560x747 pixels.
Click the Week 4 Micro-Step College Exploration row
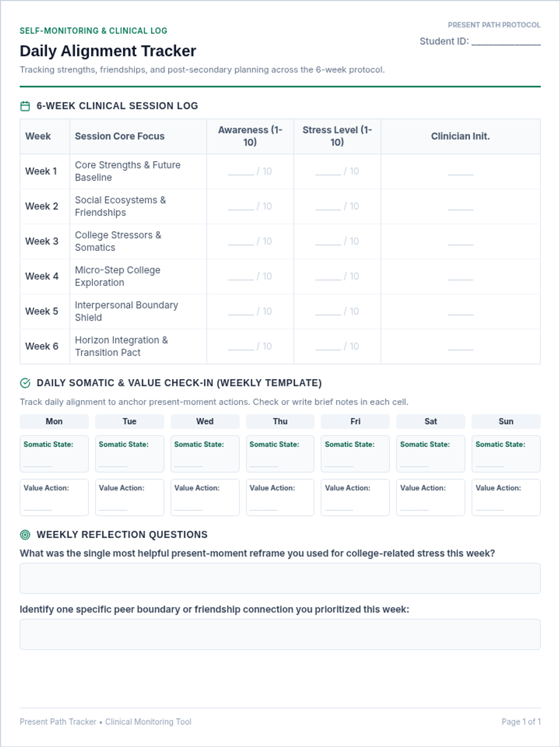pos(280,276)
